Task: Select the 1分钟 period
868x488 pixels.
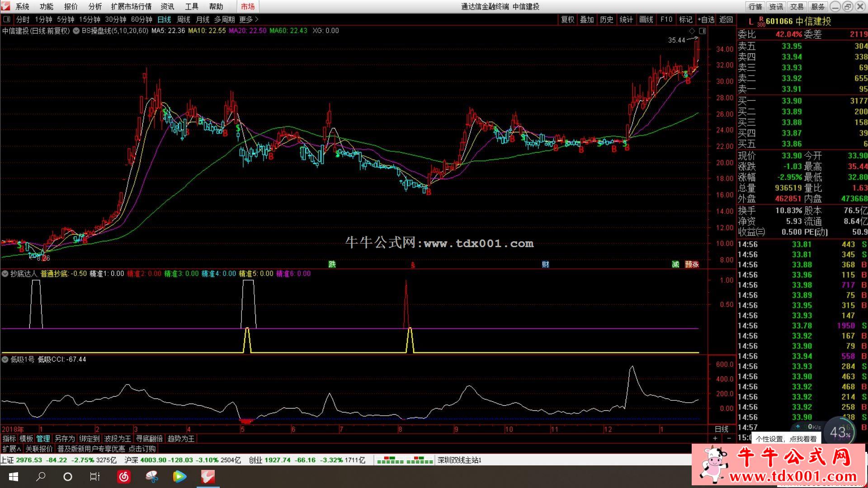Action: (43, 19)
